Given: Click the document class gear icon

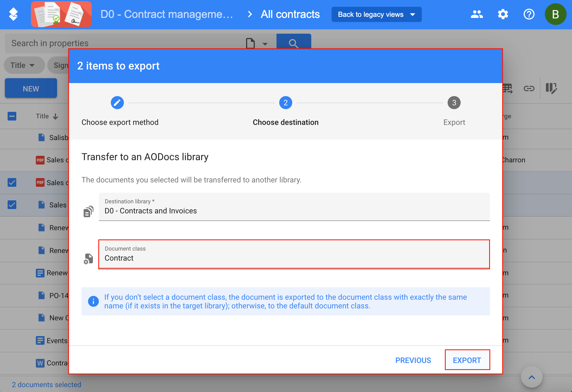Looking at the screenshot, I should tap(88, 259).
